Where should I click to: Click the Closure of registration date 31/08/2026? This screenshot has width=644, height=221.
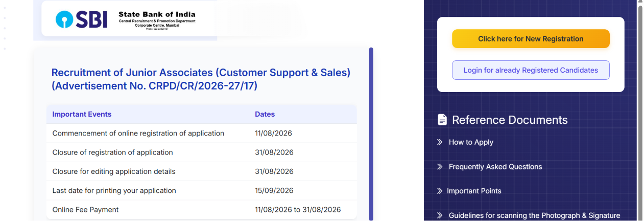pos(274,152)
